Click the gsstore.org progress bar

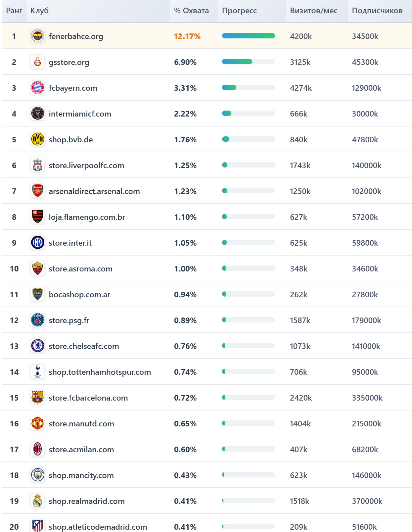(x=248, y=62)
